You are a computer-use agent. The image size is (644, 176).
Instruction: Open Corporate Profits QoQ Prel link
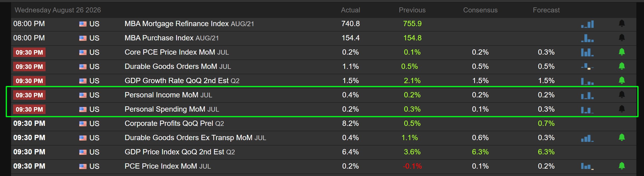point(174,123)
